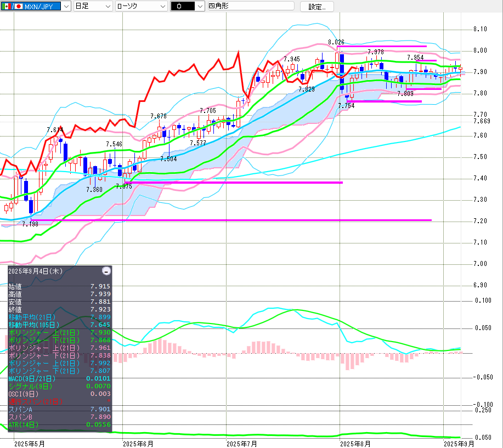Click the Bollinger lower value 7.807
Image resolution: width=503 pixels, height=448 pixels.
(100, 371)
